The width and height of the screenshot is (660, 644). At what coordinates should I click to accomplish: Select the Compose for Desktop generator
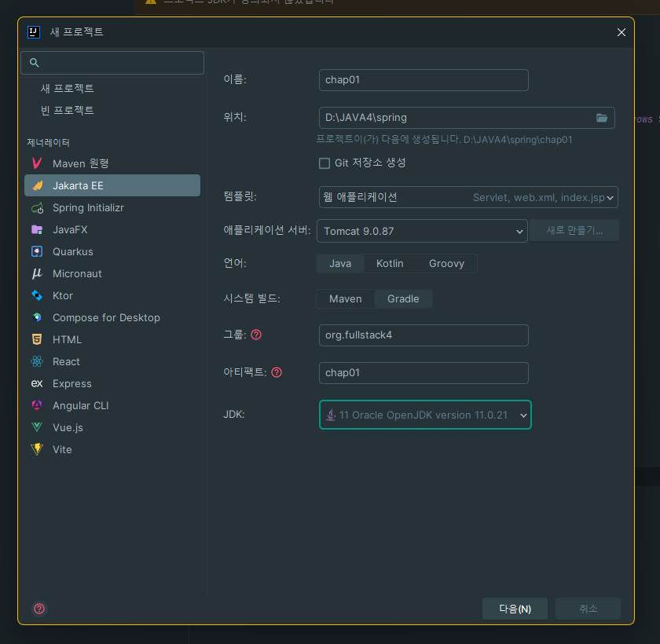point(112,317)
